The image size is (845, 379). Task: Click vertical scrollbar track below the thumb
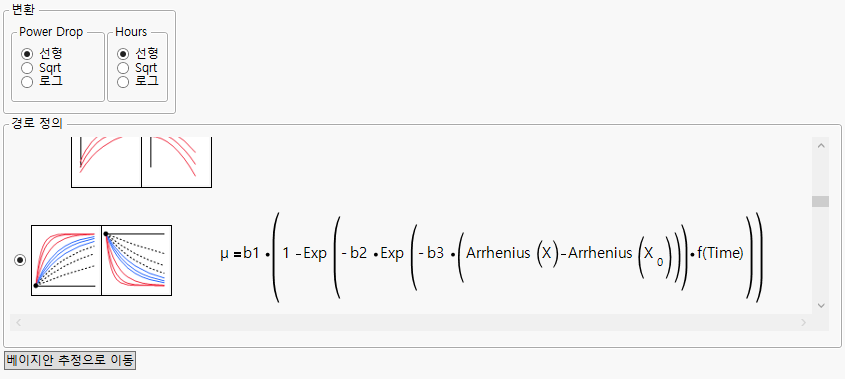(821, 252)
